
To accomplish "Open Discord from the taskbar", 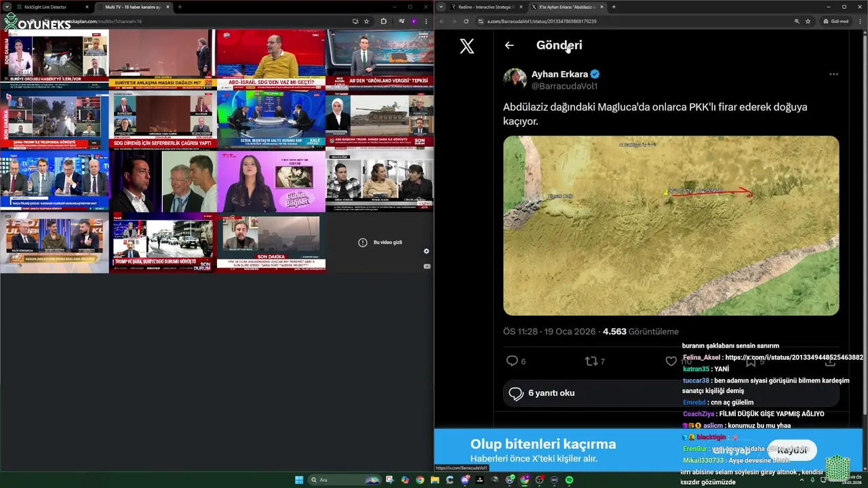I will pyautogui.click(x=465, y=480).
